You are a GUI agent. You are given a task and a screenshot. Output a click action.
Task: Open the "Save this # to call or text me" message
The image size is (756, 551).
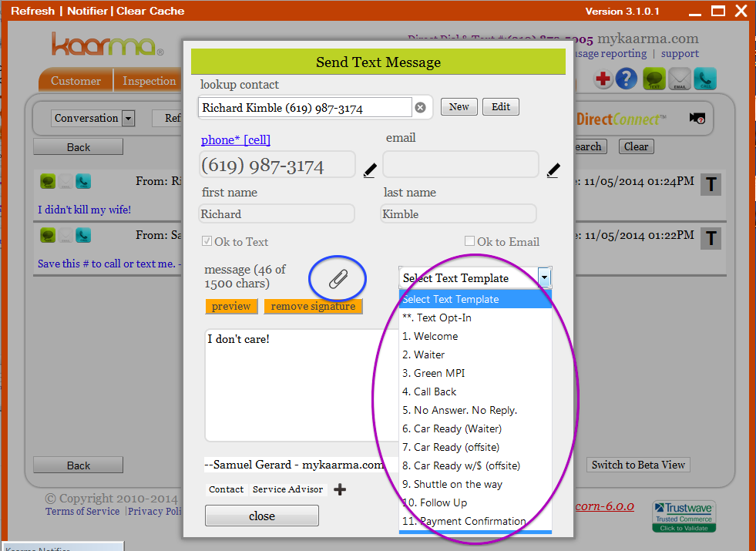(109, 264)
